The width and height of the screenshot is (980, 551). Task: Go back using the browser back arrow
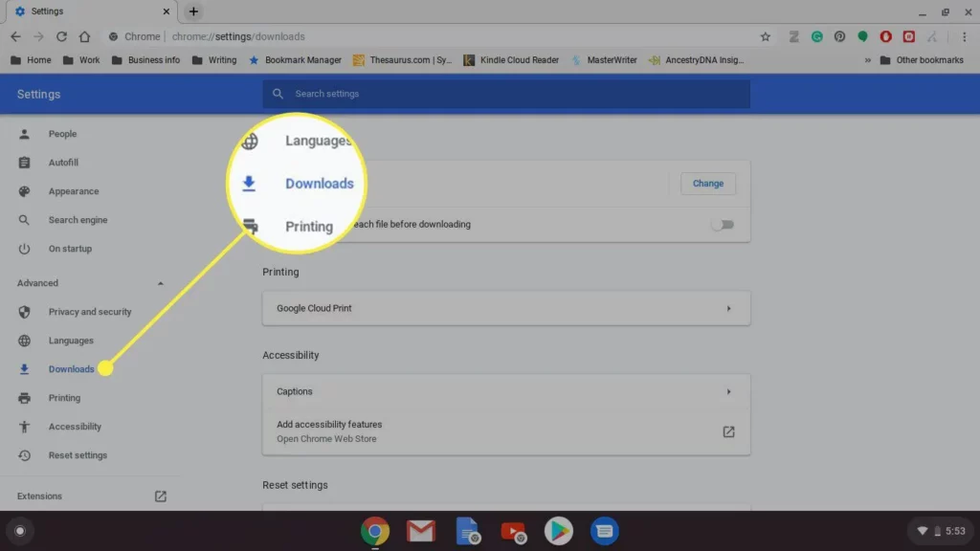pos(15,37)
